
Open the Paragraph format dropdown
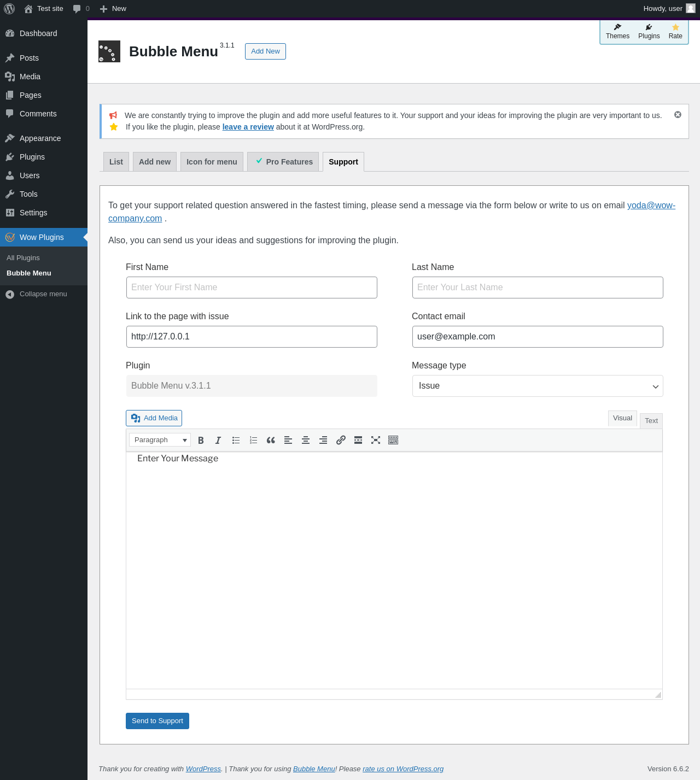[160, 440]
